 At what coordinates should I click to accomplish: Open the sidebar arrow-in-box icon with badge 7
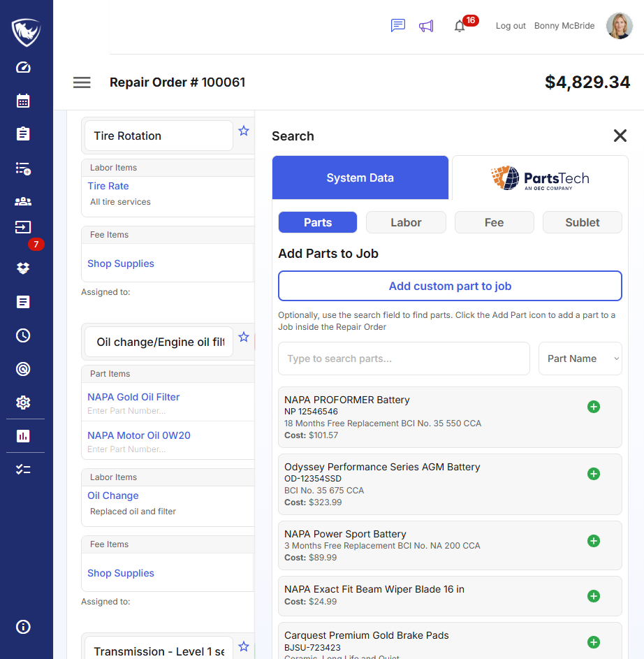[23, 227]
